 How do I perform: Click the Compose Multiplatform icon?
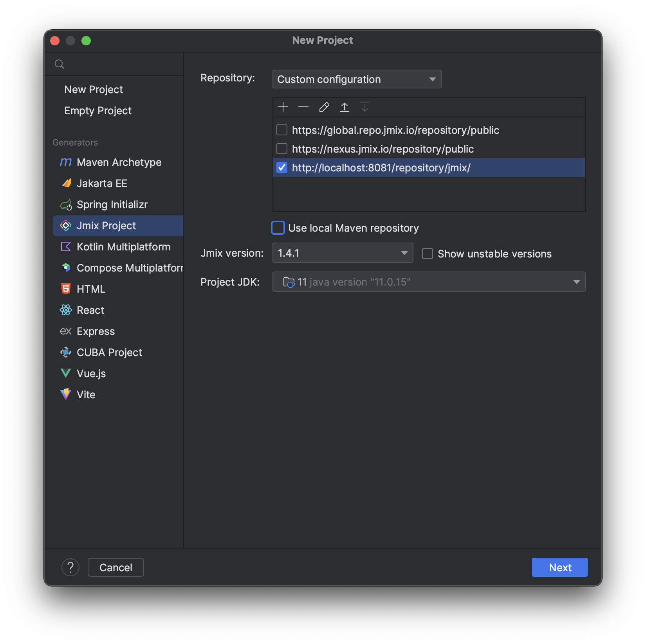66,268
